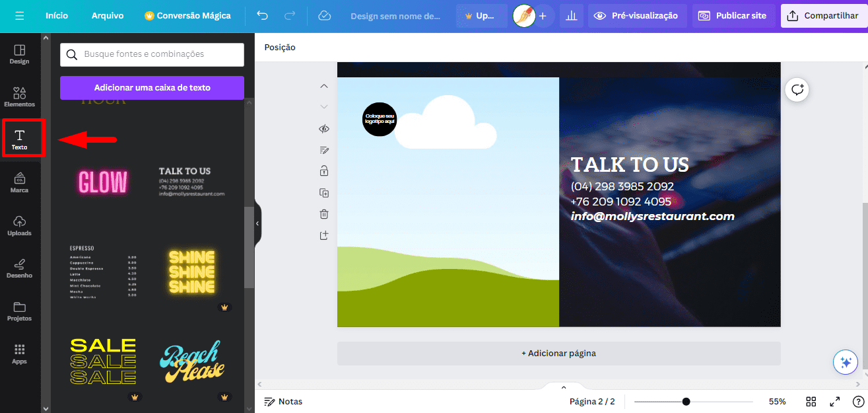Open the Marca brand tab
Viewport: 868px width, 413px height.
[20, 183]
